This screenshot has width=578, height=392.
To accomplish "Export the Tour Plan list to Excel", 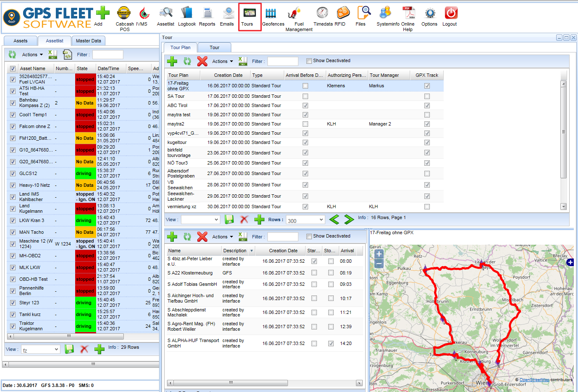I will pyautogui.click(x=243, y=61).
